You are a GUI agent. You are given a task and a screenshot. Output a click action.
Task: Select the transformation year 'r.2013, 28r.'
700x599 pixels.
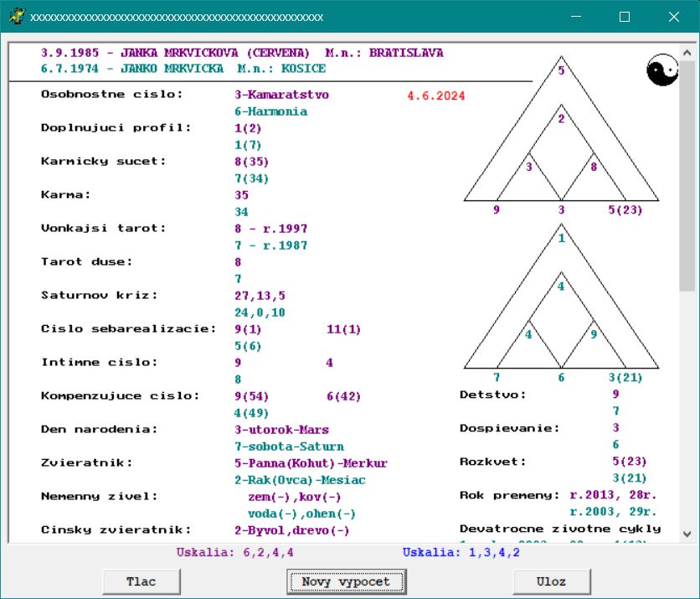(614, 495)
